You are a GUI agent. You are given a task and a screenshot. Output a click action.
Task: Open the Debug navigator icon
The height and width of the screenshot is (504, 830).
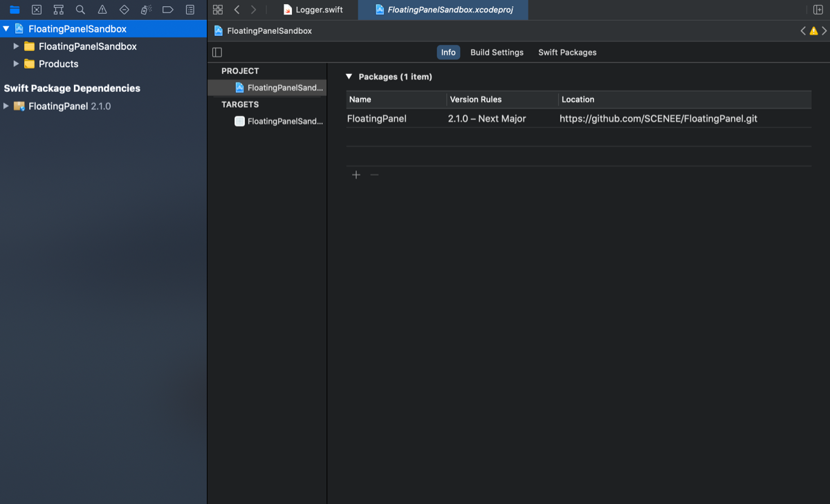click(146, 10)
